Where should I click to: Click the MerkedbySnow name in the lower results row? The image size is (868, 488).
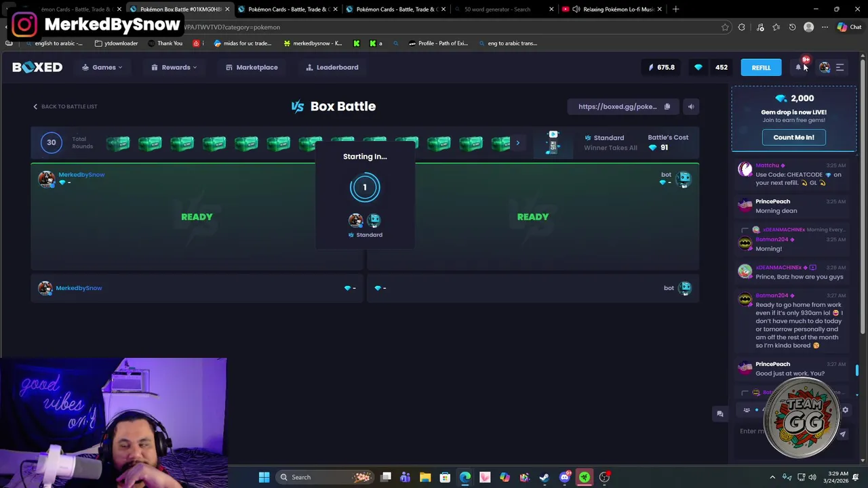(x=79, y=288)
